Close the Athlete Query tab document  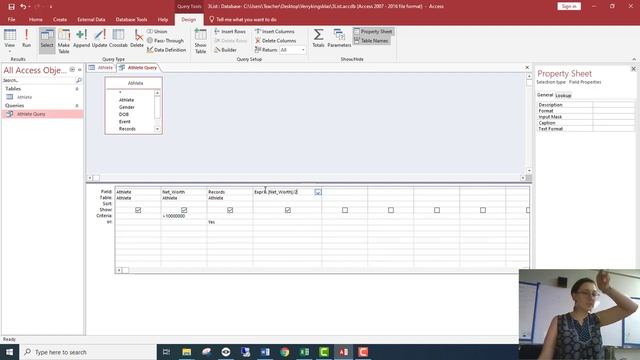(527, 67)
